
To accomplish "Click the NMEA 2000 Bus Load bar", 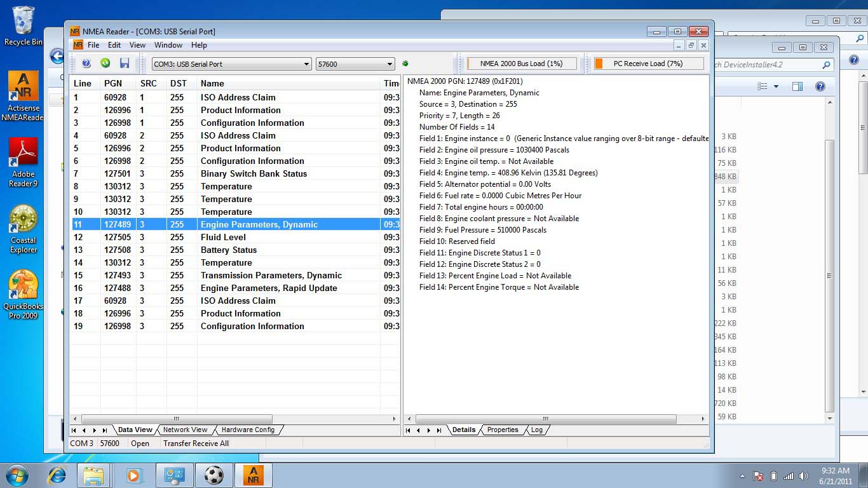I will 522,64.
